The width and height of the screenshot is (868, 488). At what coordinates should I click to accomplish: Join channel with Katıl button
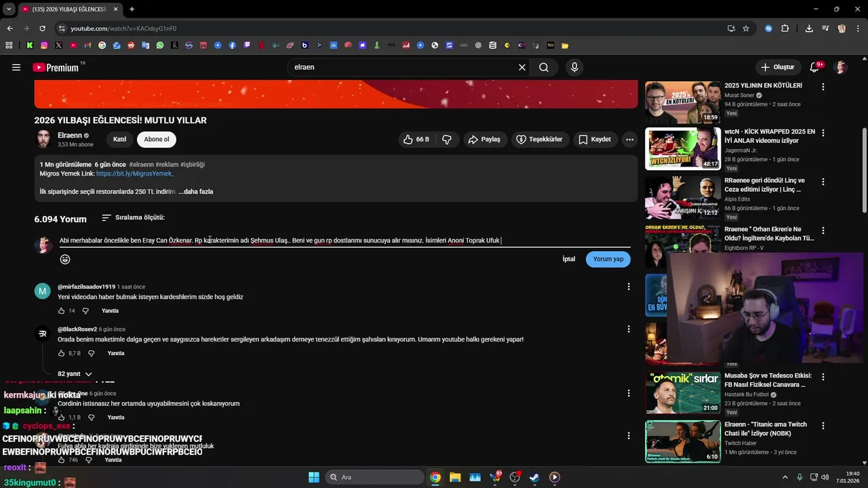point(119,139)
